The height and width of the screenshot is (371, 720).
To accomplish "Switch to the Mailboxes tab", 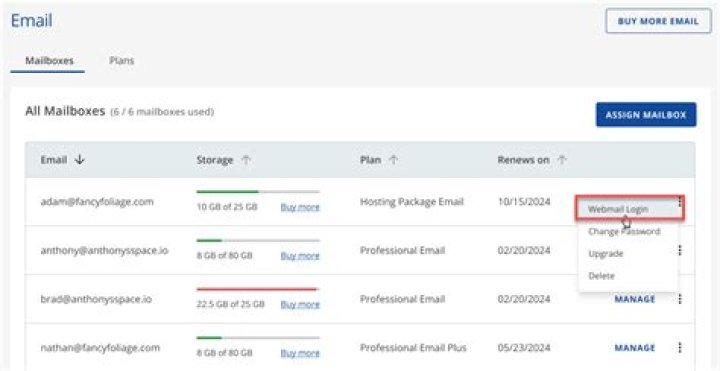I will coord(49,61).
